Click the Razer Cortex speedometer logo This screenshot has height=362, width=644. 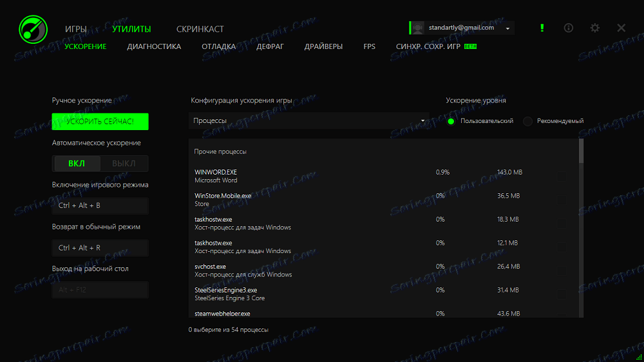tap(33, 29)
